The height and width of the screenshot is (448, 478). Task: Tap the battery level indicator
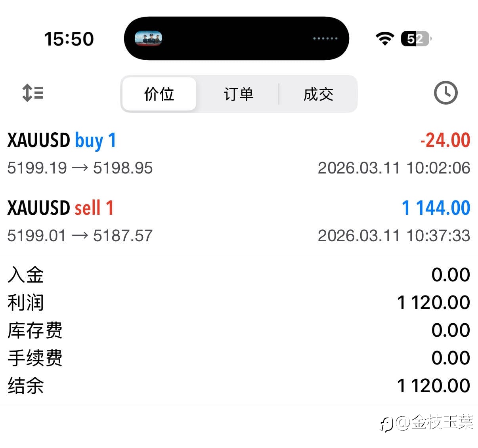pyautogui.click(x=416, y=39)
